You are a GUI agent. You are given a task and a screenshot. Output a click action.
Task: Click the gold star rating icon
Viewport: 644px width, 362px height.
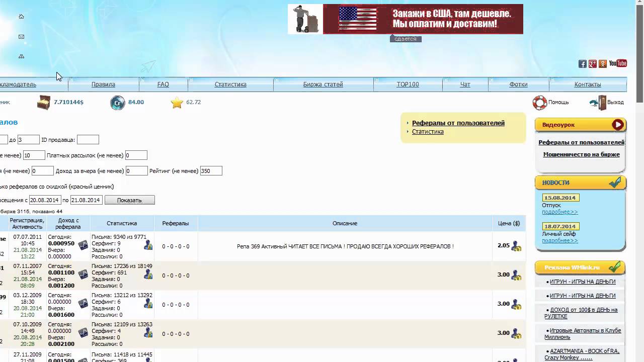[177, 103]
